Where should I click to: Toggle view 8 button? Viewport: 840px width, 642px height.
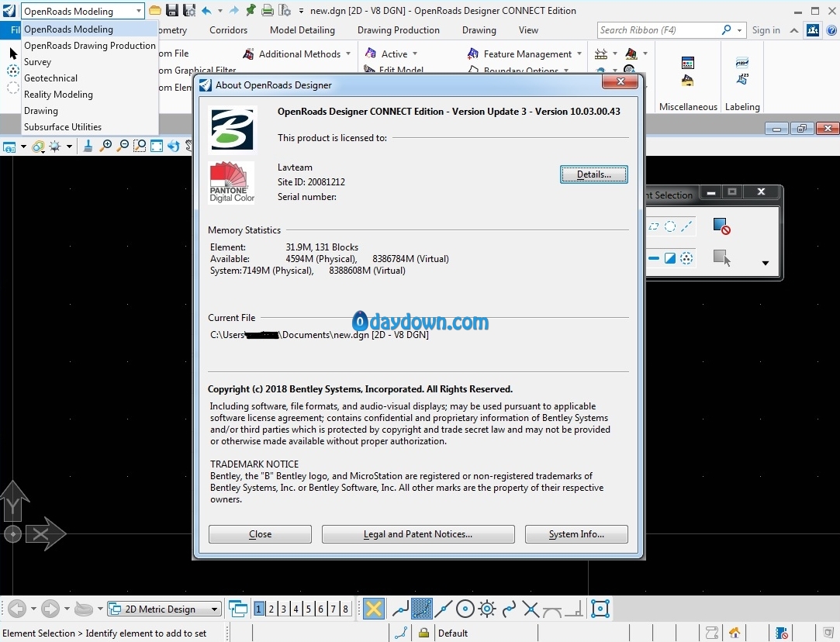click(x=345, y=609)
